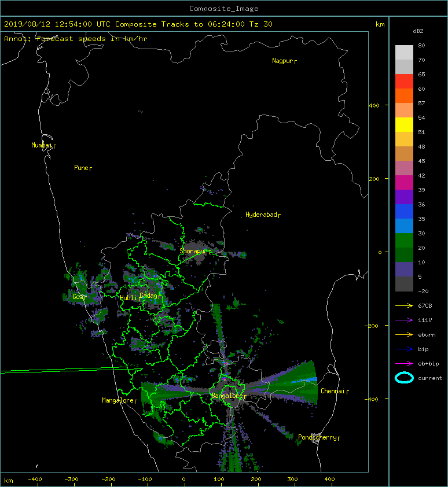Click the eb+bip magenta arrow legend icon
448x487 pixels.
[404, 364]
